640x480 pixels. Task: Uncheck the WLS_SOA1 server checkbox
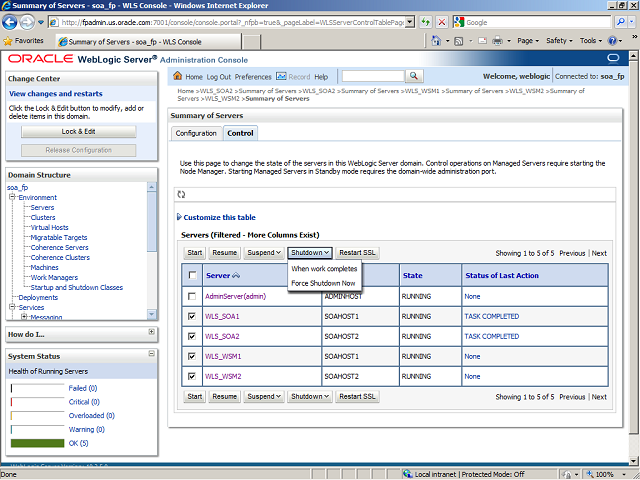pos(192,316)
